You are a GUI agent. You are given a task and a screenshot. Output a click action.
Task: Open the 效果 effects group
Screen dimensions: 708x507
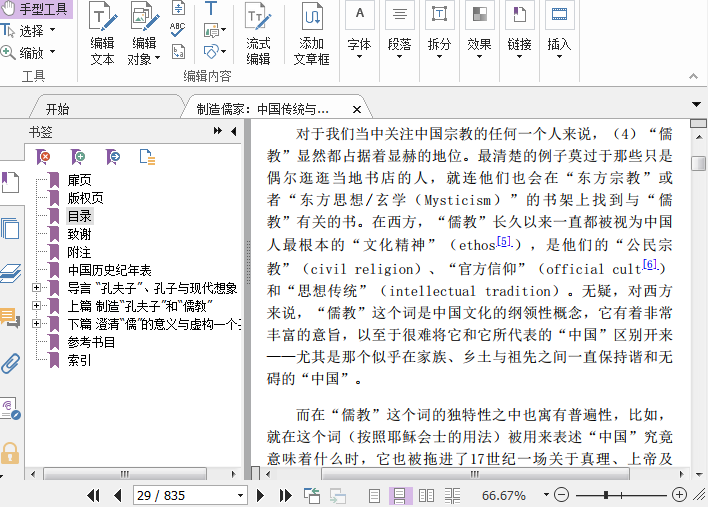click(x=479, y=31)
